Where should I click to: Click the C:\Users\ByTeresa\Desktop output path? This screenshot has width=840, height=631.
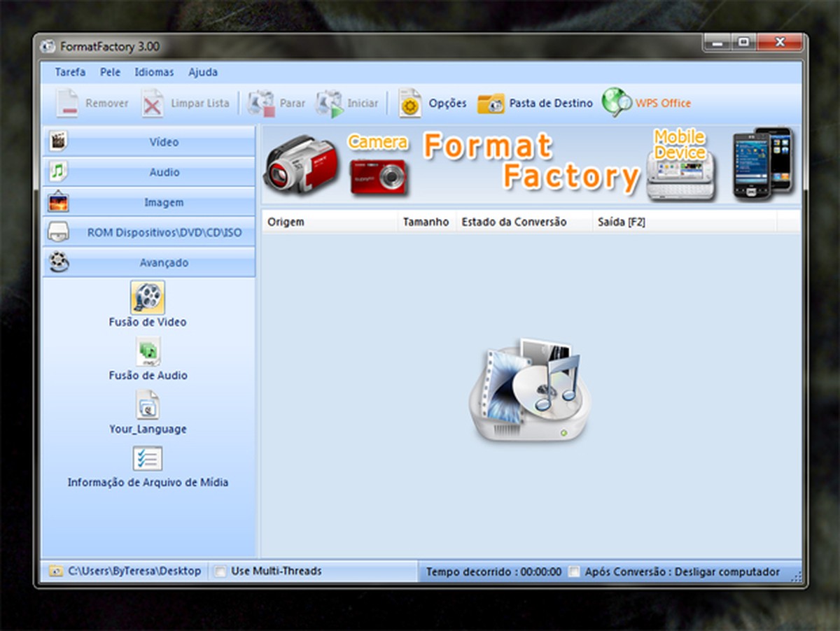click(x=134, y=572)
